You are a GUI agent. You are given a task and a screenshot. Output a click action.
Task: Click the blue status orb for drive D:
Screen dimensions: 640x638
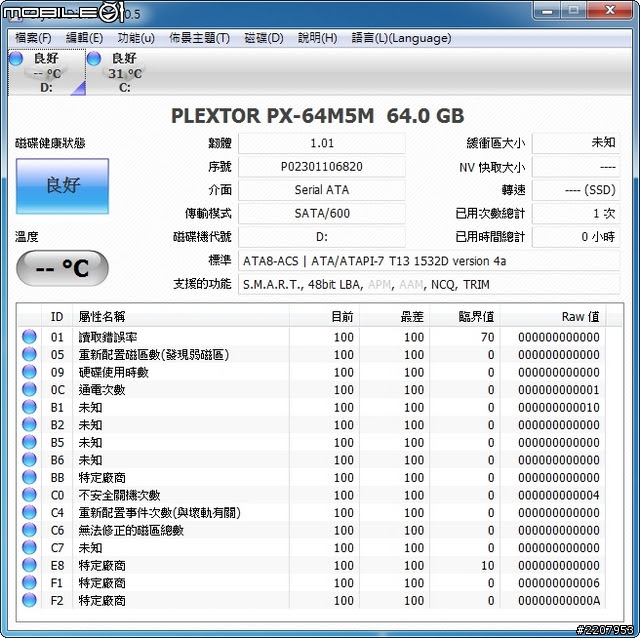[16, 58]
